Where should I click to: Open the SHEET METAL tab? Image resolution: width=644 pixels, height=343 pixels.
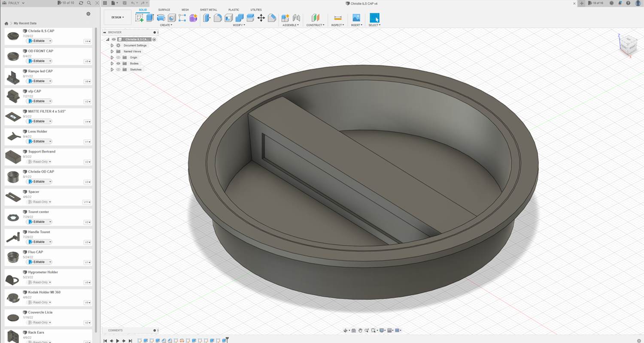[x=209, y=9]
